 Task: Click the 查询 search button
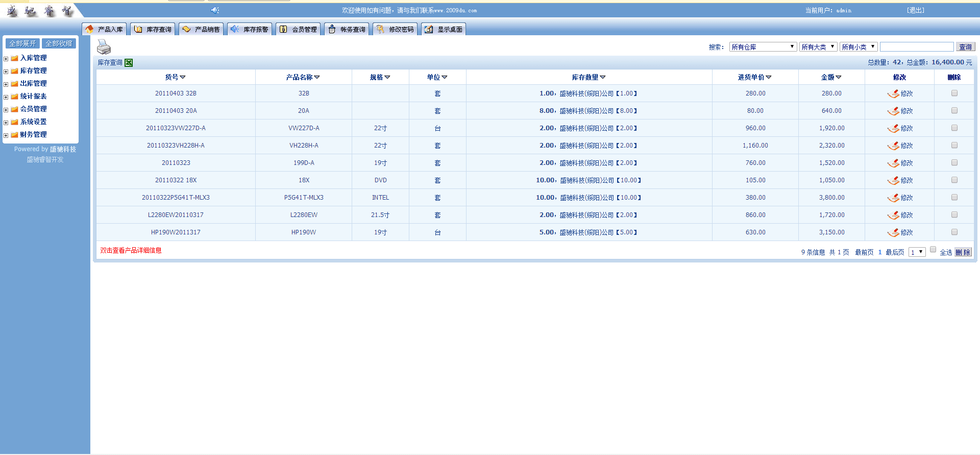point(965,47)
